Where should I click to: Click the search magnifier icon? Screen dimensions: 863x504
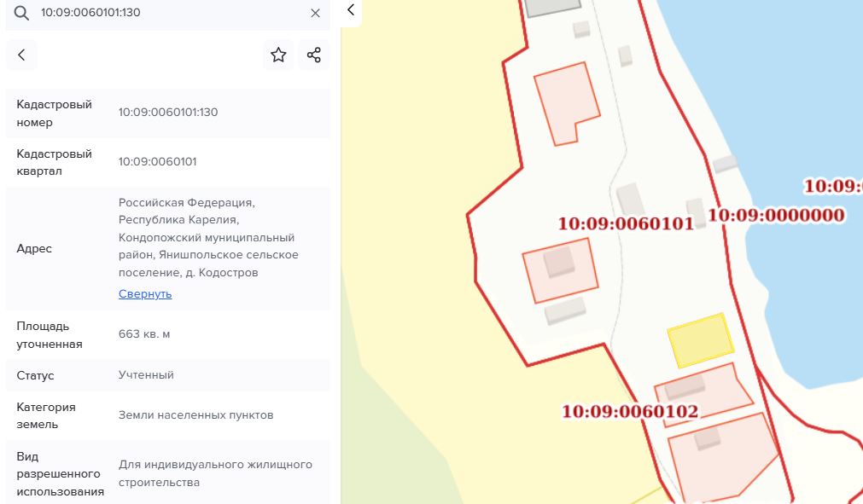[x=21, y=13]
